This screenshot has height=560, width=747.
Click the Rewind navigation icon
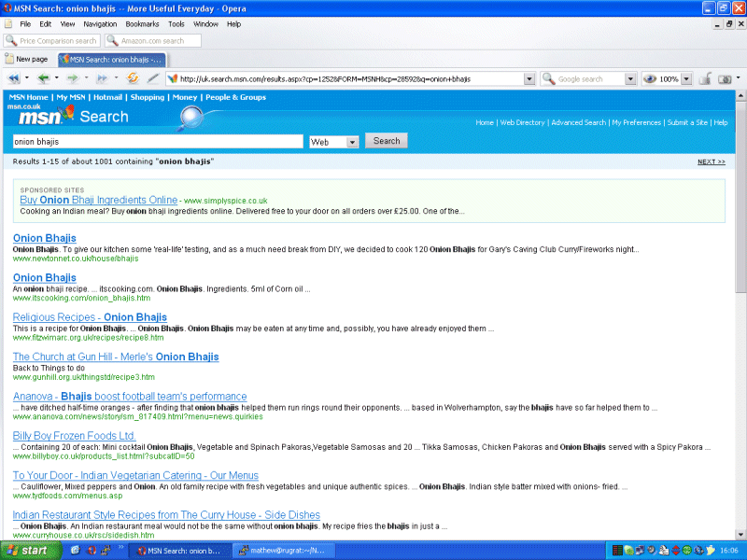tap(13, 79)
